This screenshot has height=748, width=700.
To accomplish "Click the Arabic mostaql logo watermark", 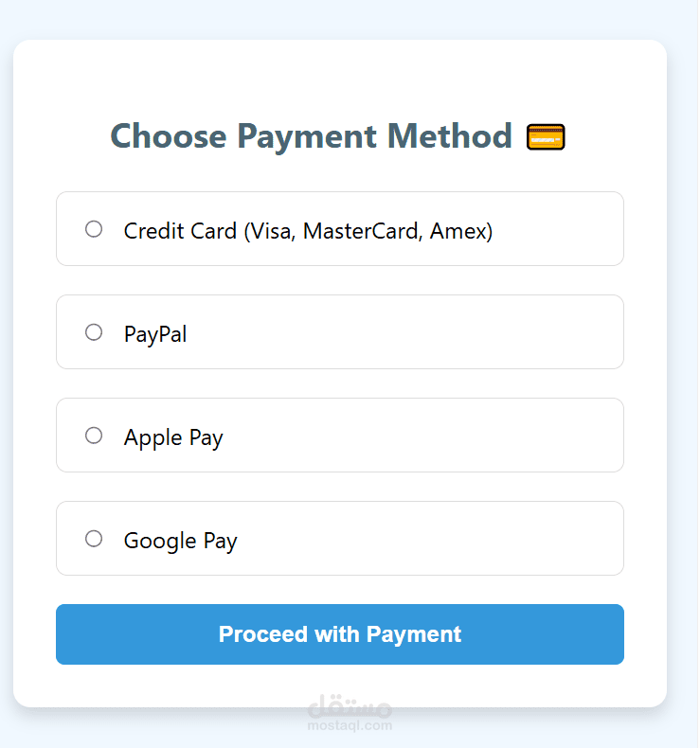I will (x=350, y=706).
